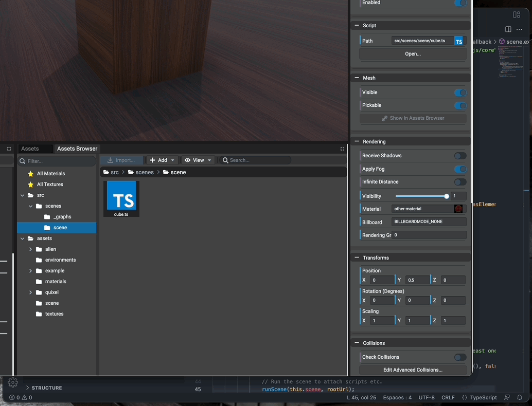Screen dimensions: 532x406
Task: Click Show In Assets Browser button
Action: tap(413, 118)
